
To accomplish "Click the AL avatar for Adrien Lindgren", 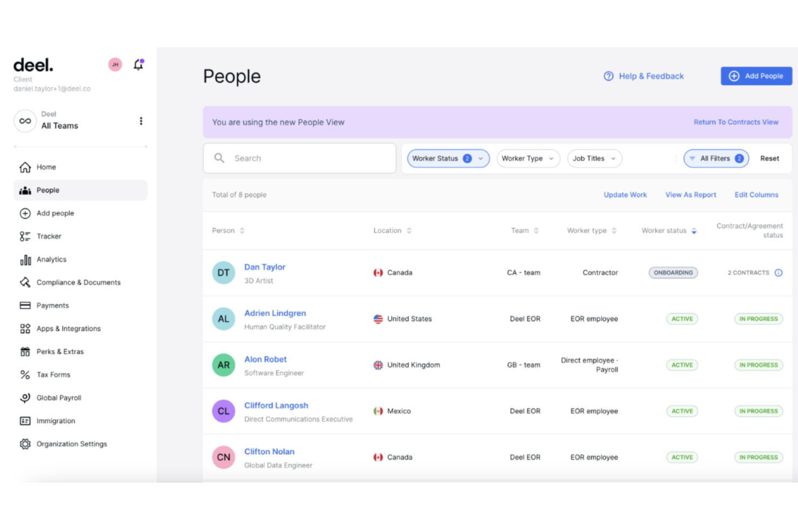I will 223,319.
